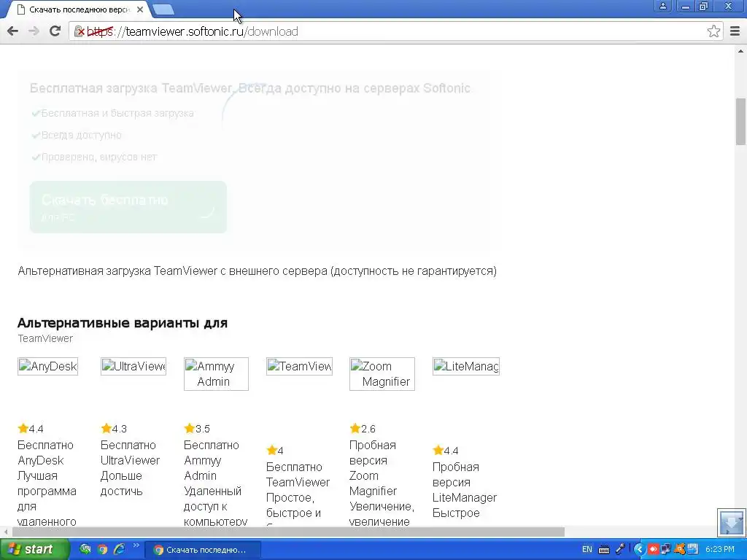This screenshot has width=747, height=560.
Task: Click the Проверено, вирусов нет line
Action: point(98,157)
